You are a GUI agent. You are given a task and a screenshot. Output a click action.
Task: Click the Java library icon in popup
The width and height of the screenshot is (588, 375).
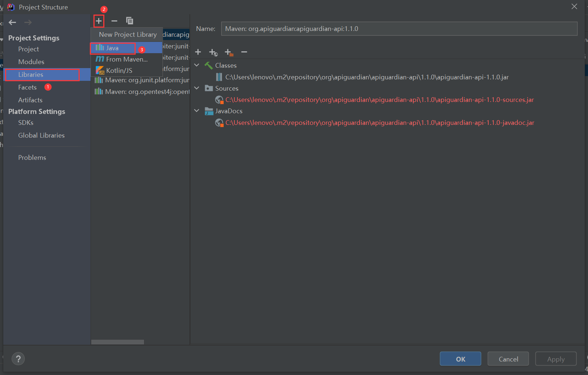100,48
